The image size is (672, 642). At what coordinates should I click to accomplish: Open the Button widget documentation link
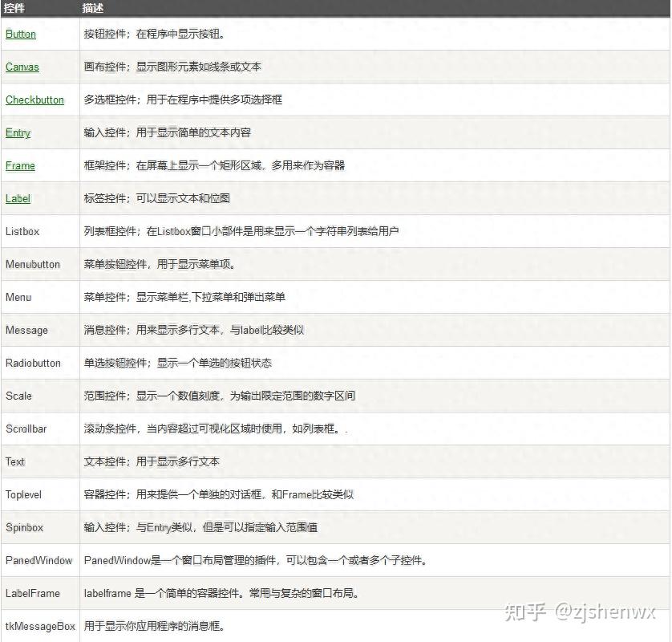pyautogui.click(x=20, y=34)
